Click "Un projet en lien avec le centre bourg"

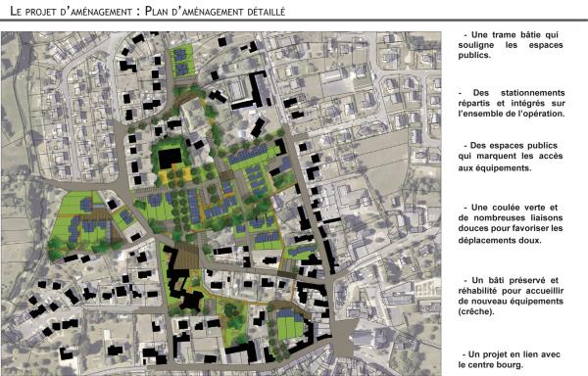510,359
